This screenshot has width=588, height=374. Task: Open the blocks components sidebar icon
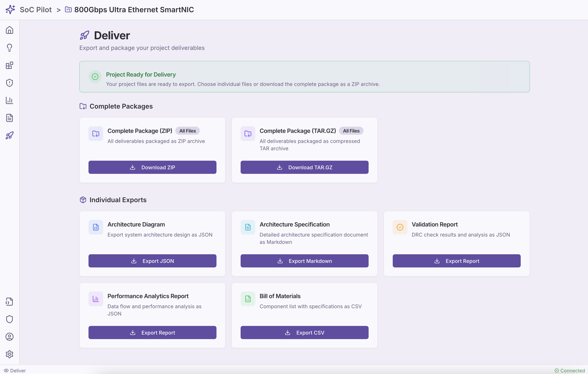tap(9, 65)
